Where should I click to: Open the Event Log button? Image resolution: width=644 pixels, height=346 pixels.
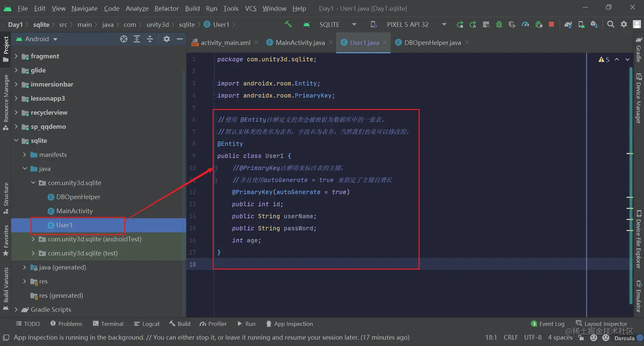pos(548,324)
